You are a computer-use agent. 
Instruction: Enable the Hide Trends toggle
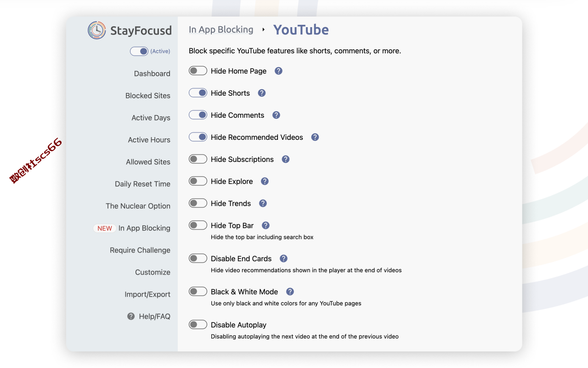(x=198, y=203)
